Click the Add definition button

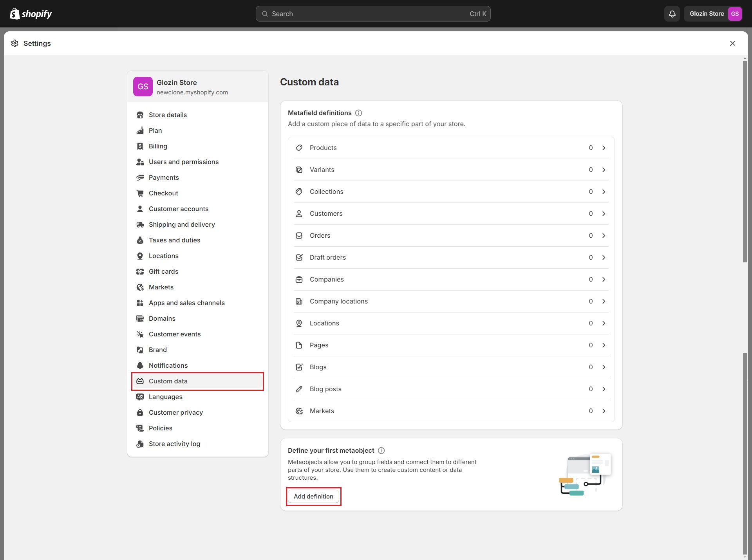click(313, 496)
